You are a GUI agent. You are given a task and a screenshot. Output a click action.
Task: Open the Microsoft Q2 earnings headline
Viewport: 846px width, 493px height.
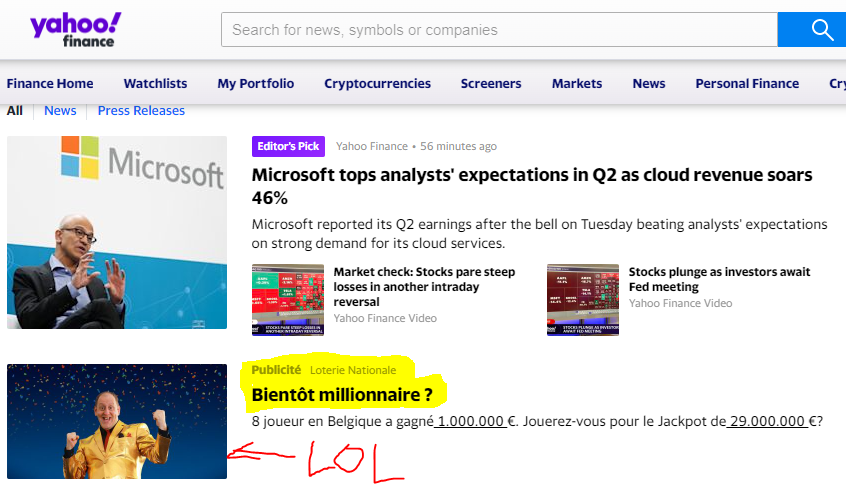(x=532, y=186)
